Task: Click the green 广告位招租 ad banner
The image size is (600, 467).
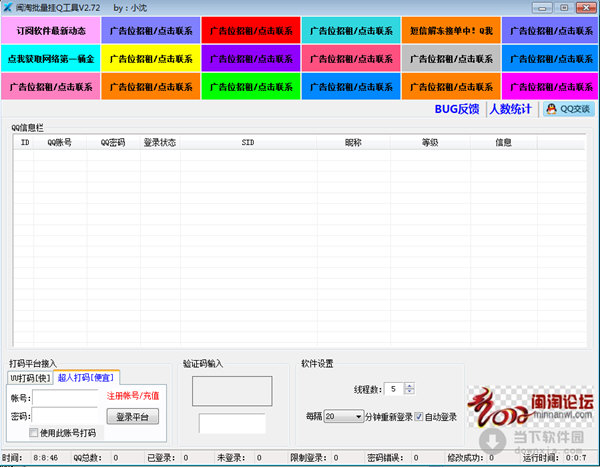Action: [251, 87]
